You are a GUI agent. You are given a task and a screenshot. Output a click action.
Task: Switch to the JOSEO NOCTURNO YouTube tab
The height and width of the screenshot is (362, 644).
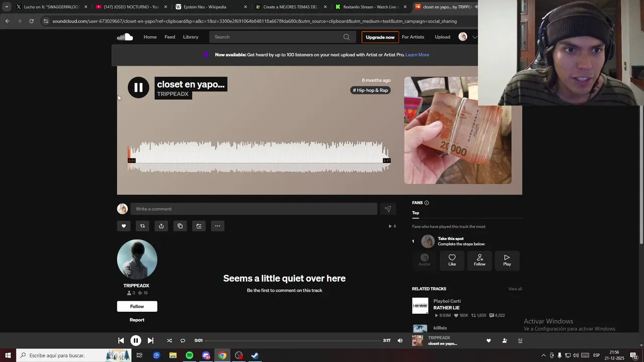131,7
